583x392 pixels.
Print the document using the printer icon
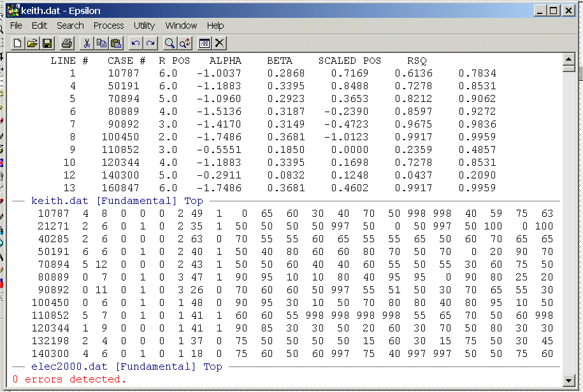click(66, 43)
